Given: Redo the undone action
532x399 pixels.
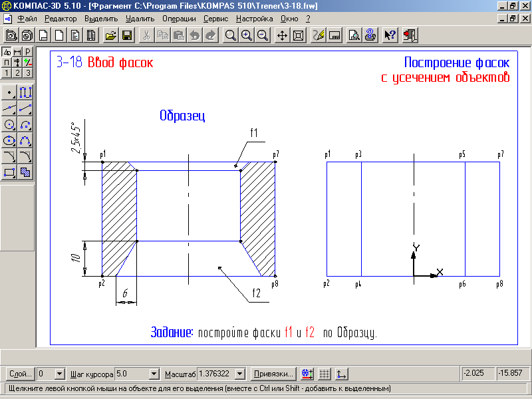Looking at the screenshot, I should pos(211,35).
